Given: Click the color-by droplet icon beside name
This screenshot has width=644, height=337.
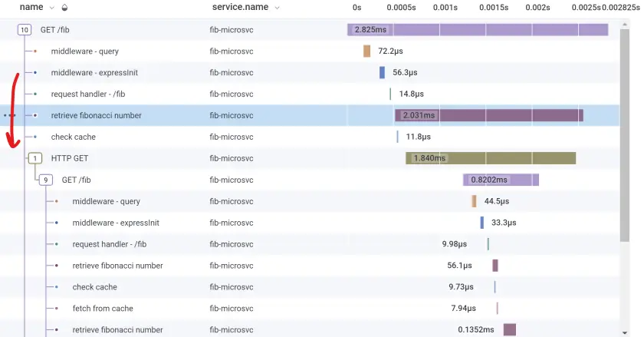Looking at the screenshot, I should pos(64,8).
